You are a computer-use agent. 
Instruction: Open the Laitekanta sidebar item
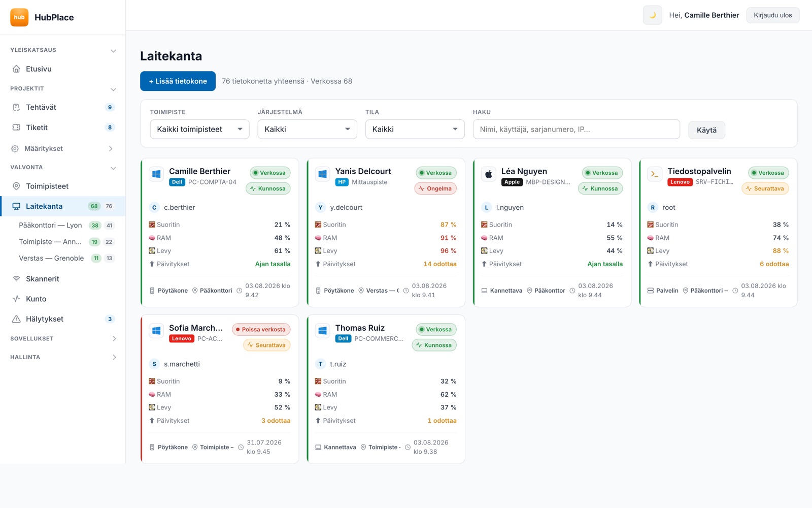62,206
